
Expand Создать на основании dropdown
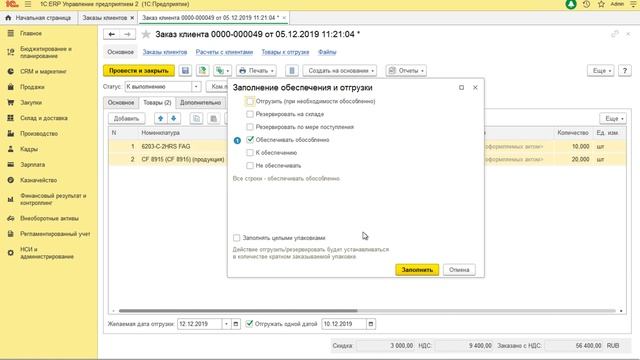pyautogui.click(x=340, y=71)
